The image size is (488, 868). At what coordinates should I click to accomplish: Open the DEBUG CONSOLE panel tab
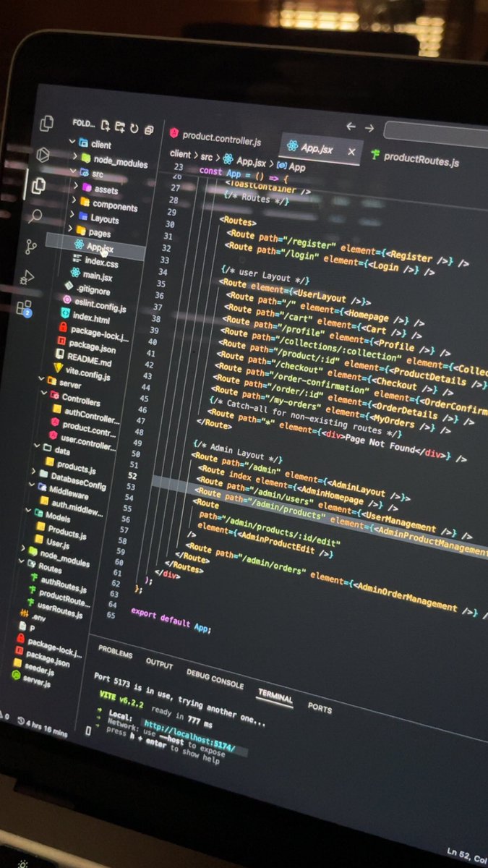(x=215, y=679)
